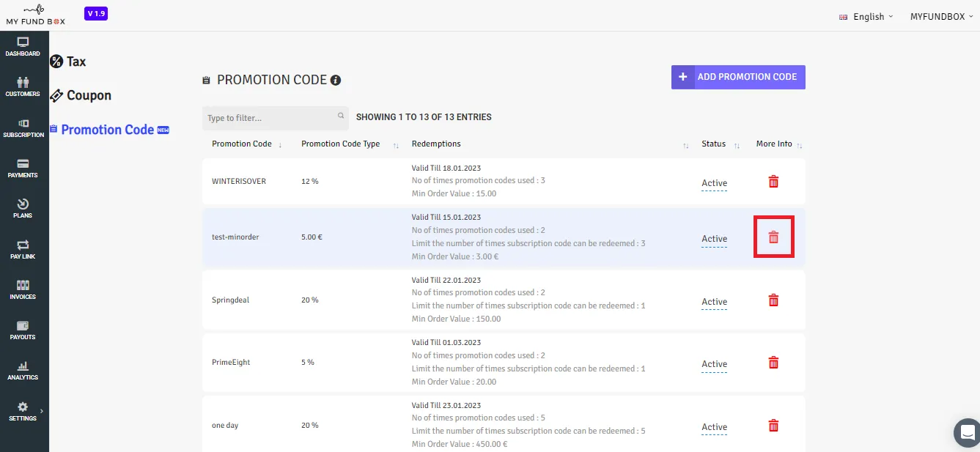Click the My Fund Box logo
Screen dimensions: 980x452
[x=35, y=15]
